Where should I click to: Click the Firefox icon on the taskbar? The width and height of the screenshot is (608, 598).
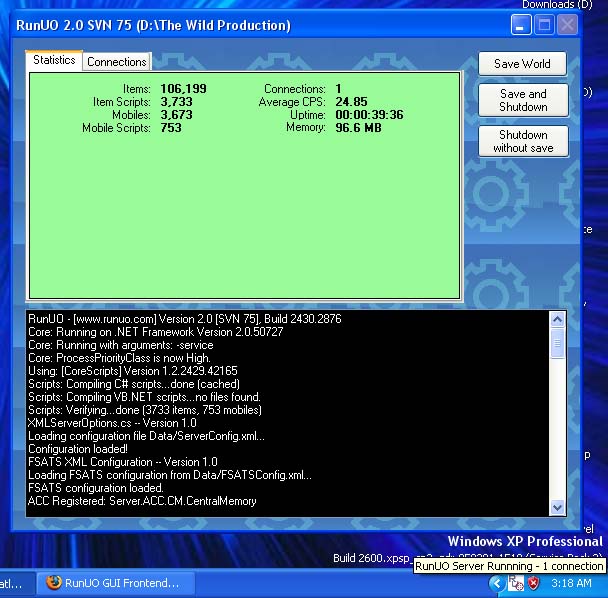coord(54,582)
